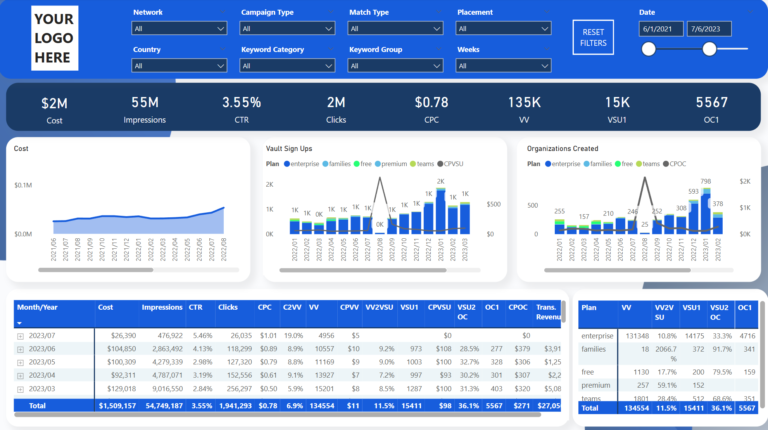The height and width of the screenshot is (430, 768).
Task: Click enterprise legend in Vault Sign Ups
Action: click(301, 164)
